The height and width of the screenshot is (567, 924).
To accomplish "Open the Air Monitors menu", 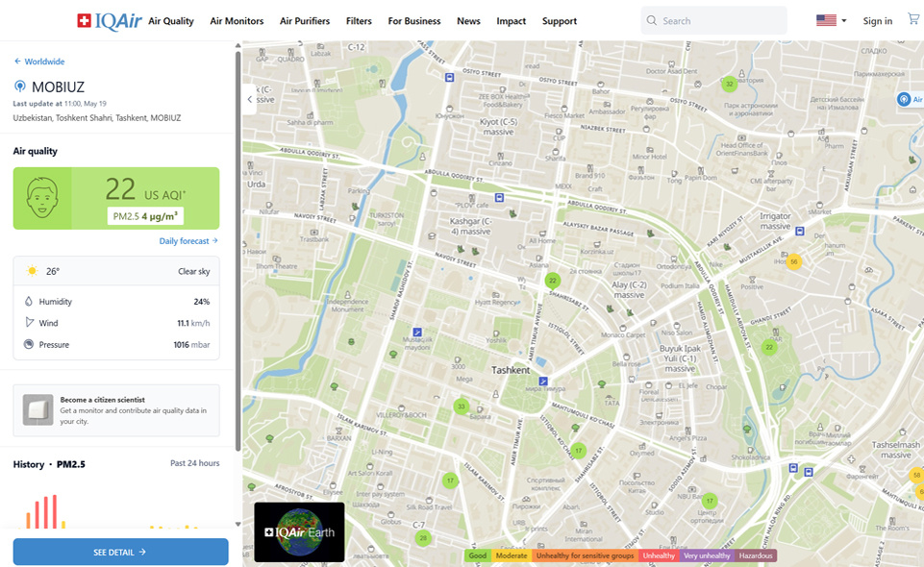I will (237, 21).
